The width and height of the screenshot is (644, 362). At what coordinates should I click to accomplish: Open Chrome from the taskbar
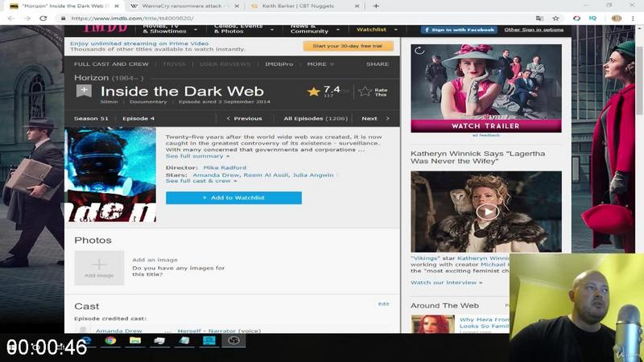[110, 340]
